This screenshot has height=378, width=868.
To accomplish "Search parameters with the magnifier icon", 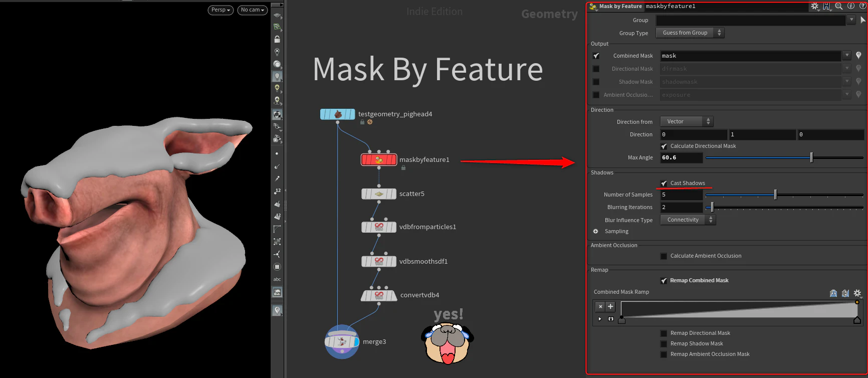I will [839, 7].
